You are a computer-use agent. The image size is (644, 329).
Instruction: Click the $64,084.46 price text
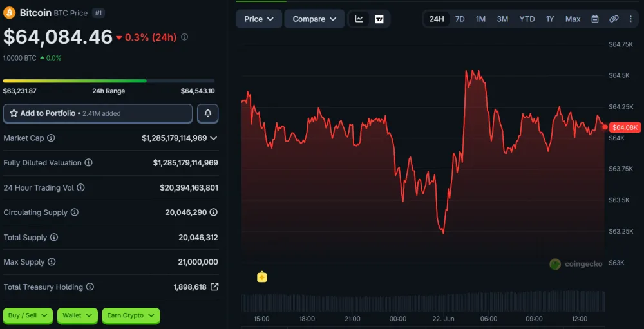pos(58,37)
